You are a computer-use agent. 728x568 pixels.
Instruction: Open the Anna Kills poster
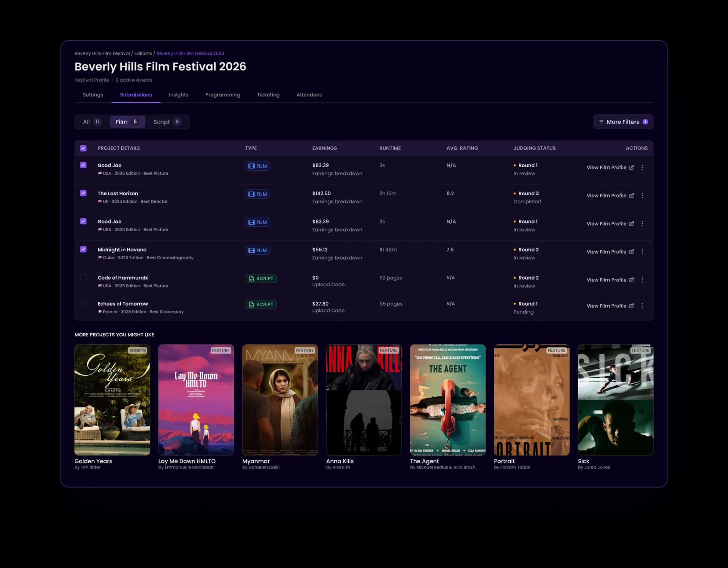pyautogui.click(x=364, y=400)
